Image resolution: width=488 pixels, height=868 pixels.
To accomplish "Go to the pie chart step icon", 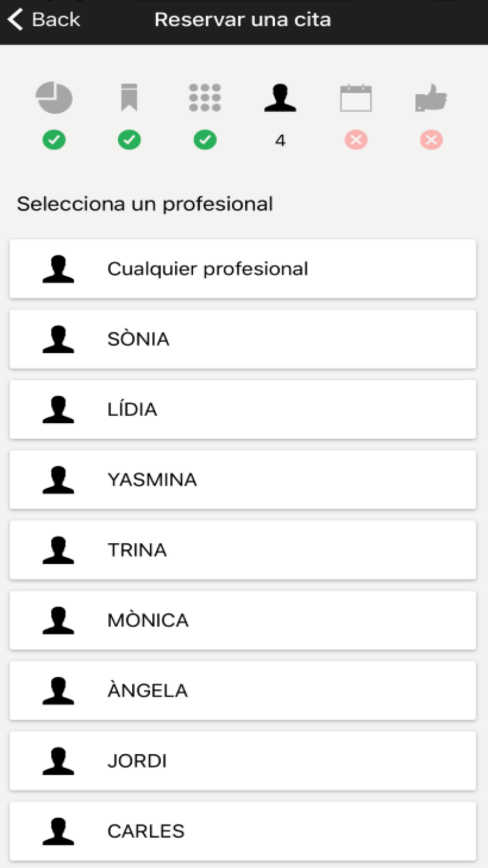I will 54,98.
